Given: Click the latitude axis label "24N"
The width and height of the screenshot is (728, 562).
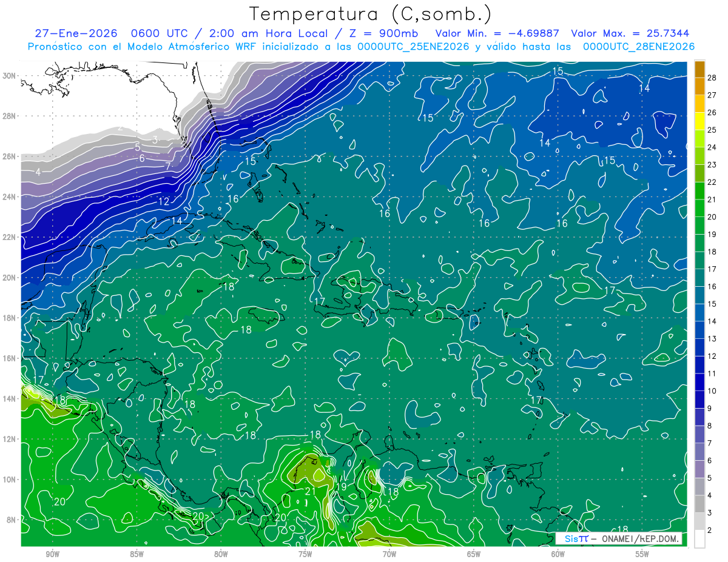Looking at the screenshot, I should click(9, 197).
